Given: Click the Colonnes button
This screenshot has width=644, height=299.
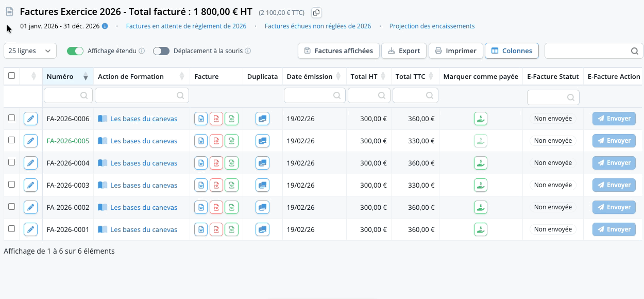Looking at the screenshot, I should tap(512, 51).
